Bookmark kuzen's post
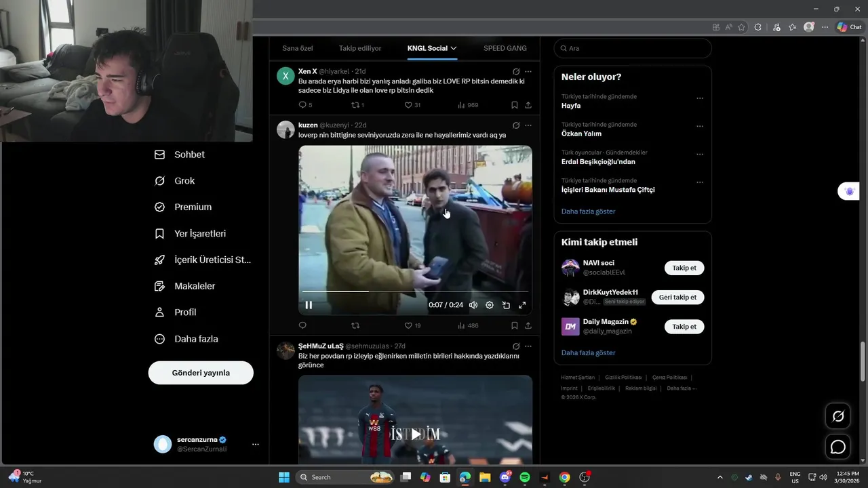The height and width of the screenshot is (488, 868). pos(515,325)
